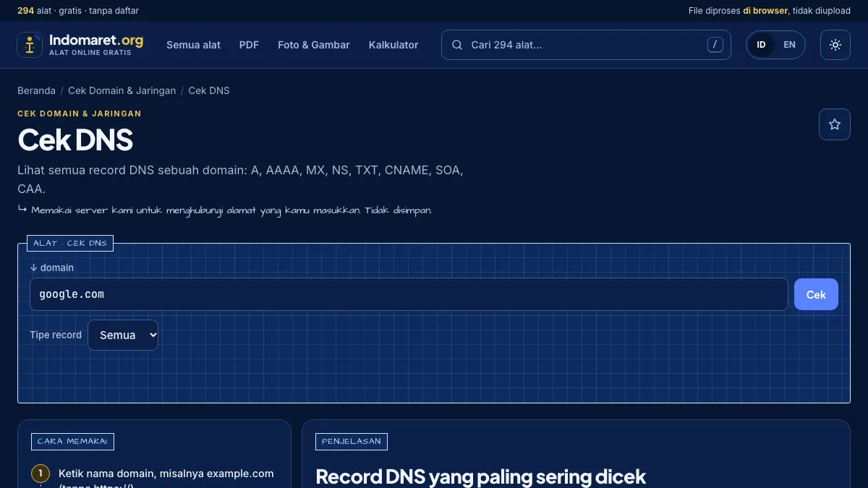Click the ALAT · CEK DNS panel label

click(x=70, y=243)
